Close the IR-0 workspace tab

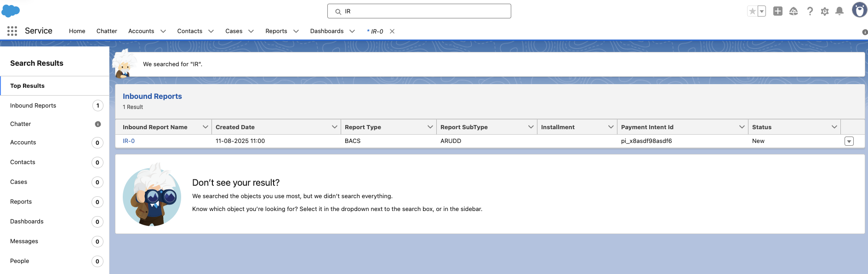[392, 31]
